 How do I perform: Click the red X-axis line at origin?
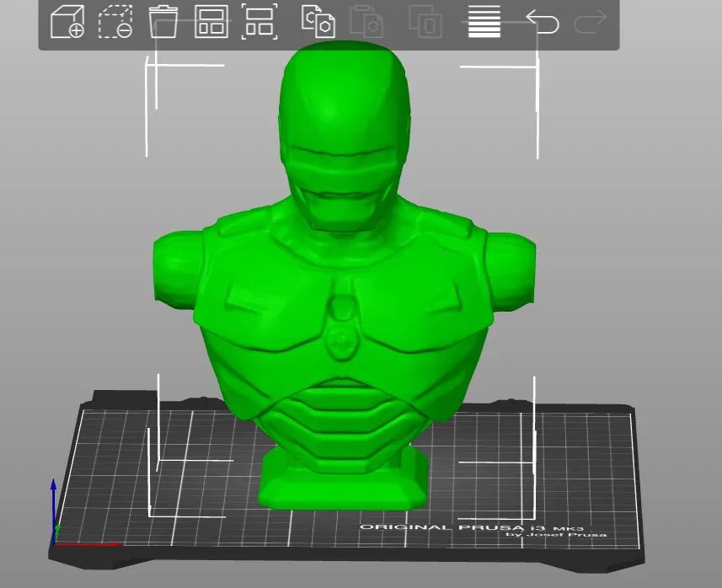(88, 545)
